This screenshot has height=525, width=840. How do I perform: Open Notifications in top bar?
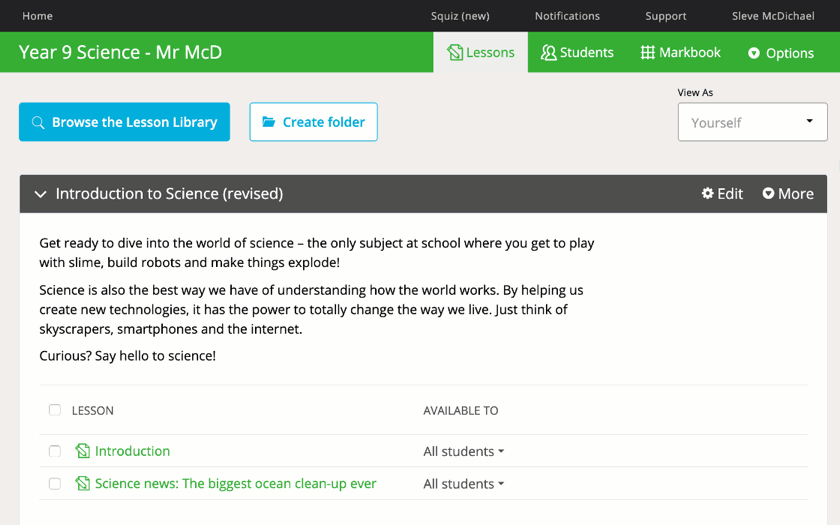click(x=567, y=16)
